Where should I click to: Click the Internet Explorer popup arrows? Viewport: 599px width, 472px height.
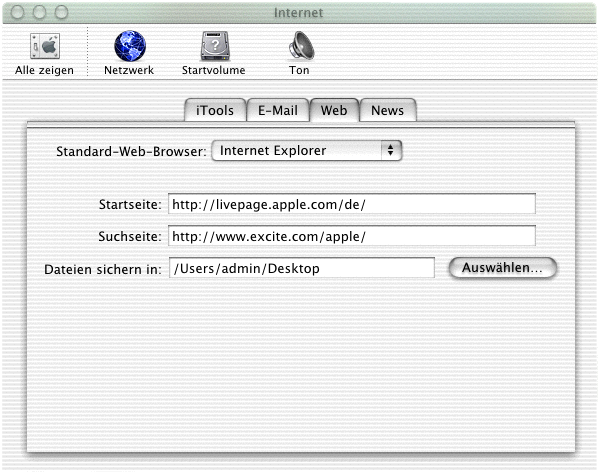point(390,150)
